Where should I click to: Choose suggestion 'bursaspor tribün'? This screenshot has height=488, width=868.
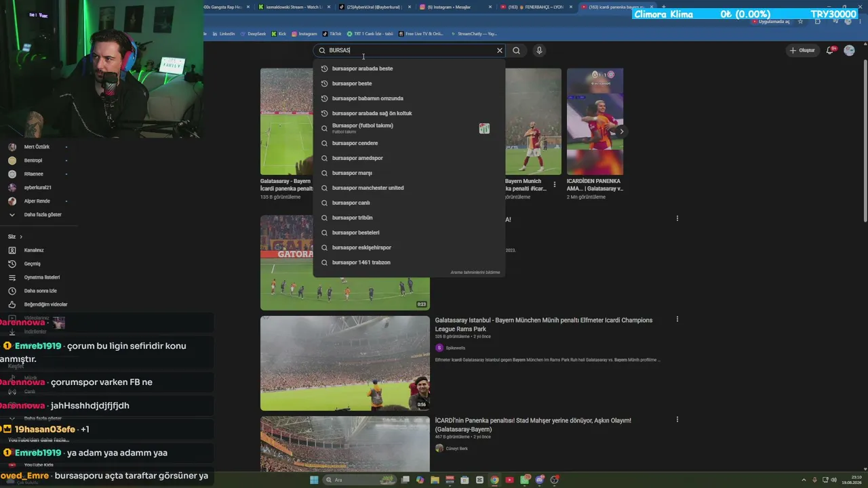(409, 218)
